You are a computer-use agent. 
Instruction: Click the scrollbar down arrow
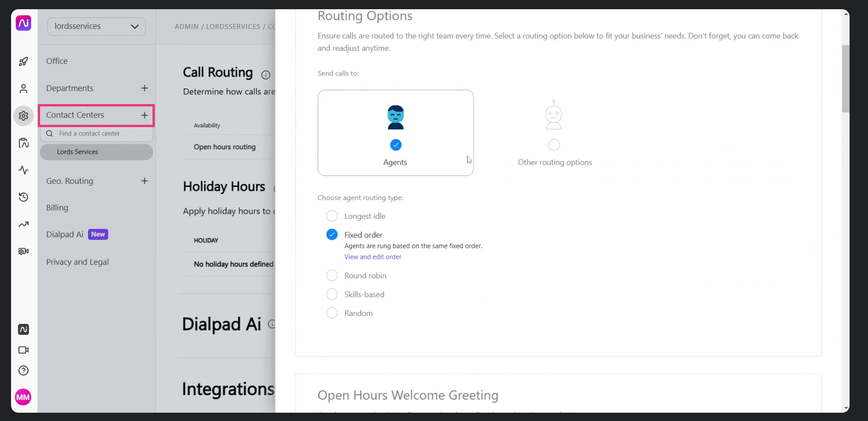pyautogui.click(x=845, y=408)
